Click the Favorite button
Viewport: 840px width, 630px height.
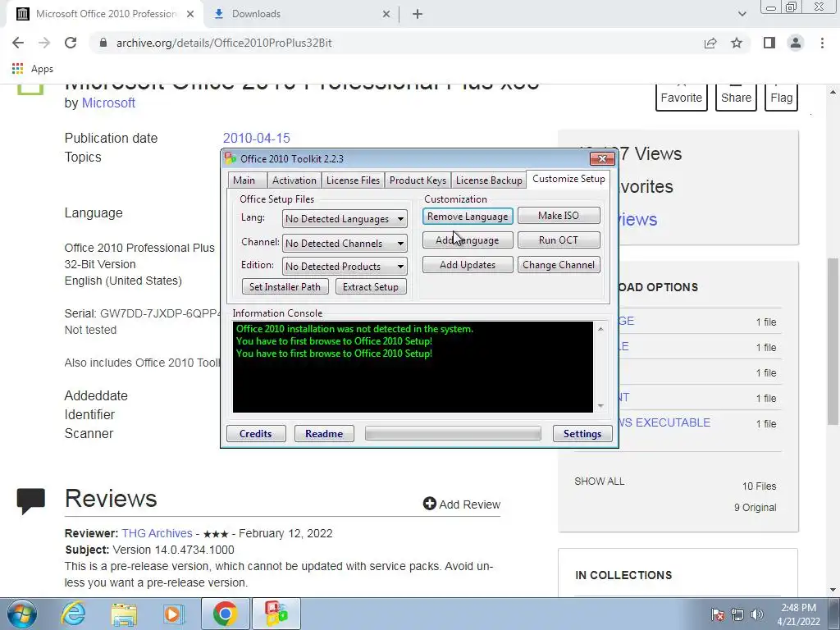click(x=682, y=97)
